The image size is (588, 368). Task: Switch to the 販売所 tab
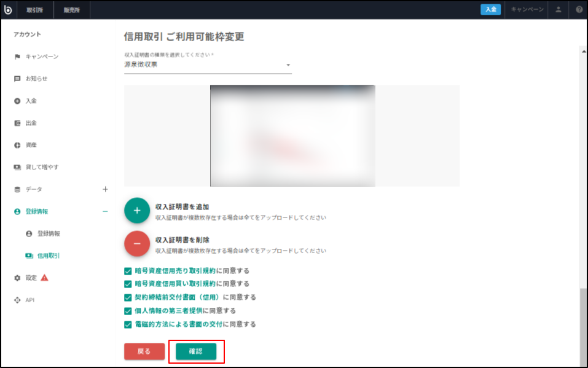[x=72, y=10]
